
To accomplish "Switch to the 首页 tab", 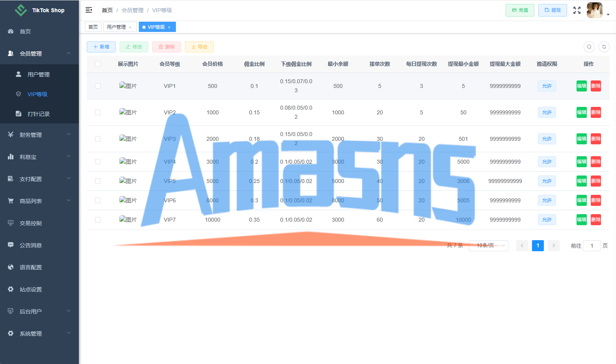I will coord(93,27).
